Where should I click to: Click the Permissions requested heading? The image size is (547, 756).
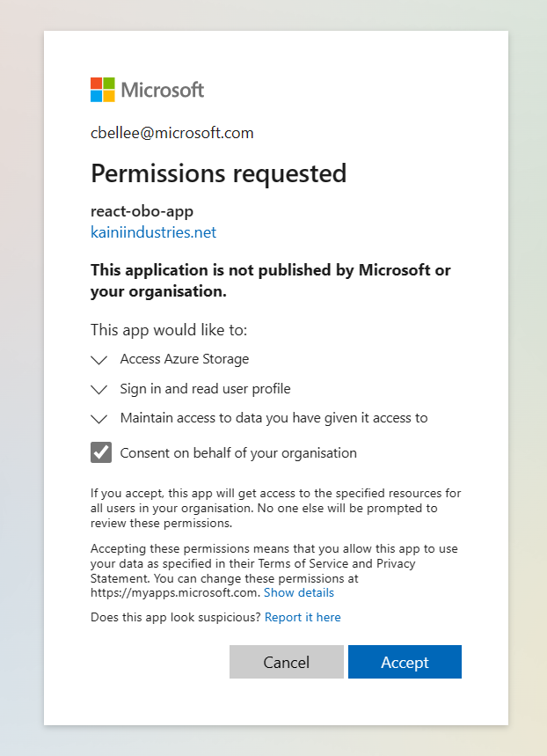pos(218,173)
